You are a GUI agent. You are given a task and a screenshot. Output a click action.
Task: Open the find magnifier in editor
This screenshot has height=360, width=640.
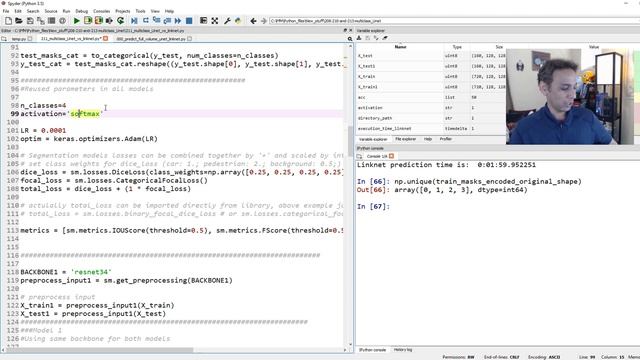click(350, 39)
